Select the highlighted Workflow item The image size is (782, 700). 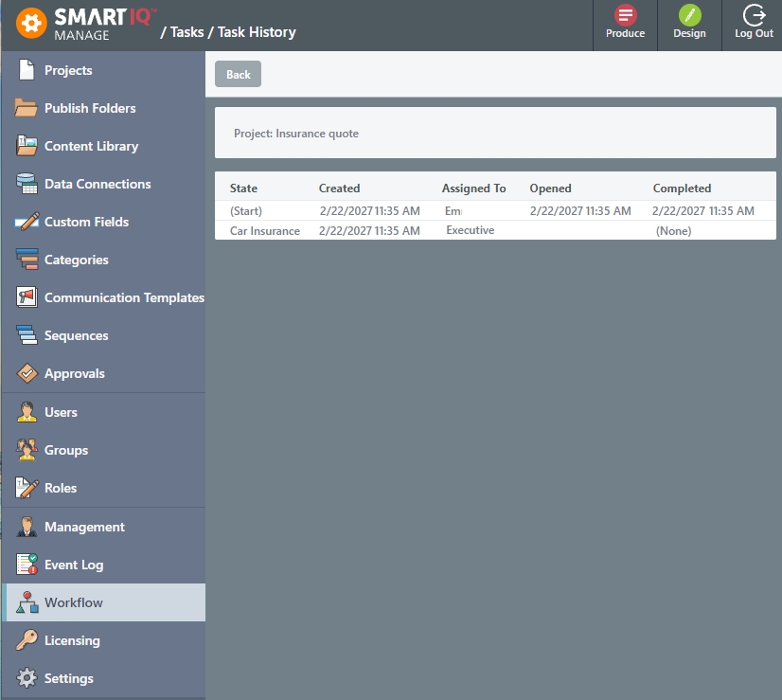(x=104, y=602)
